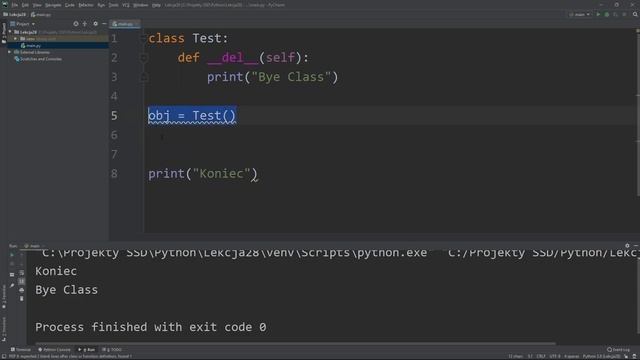Screen dimensions: 640x360
Task: Open the Refactor menu
Action: click(86, 5)
